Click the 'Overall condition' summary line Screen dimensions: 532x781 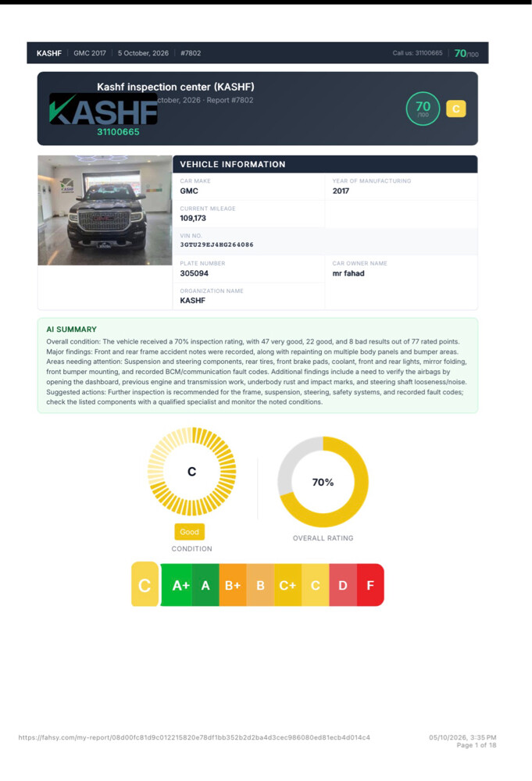[253, 342]
